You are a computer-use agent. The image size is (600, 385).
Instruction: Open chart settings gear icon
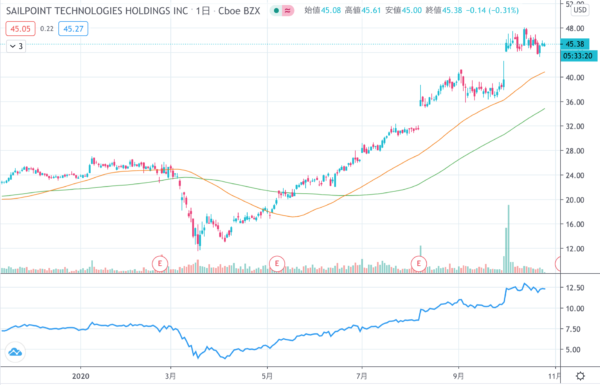click(x=580, y=376)
